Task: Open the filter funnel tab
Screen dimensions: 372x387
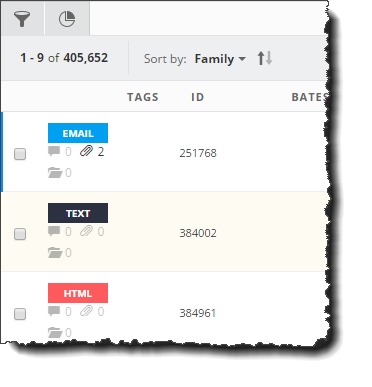Action: click(22, 18)
